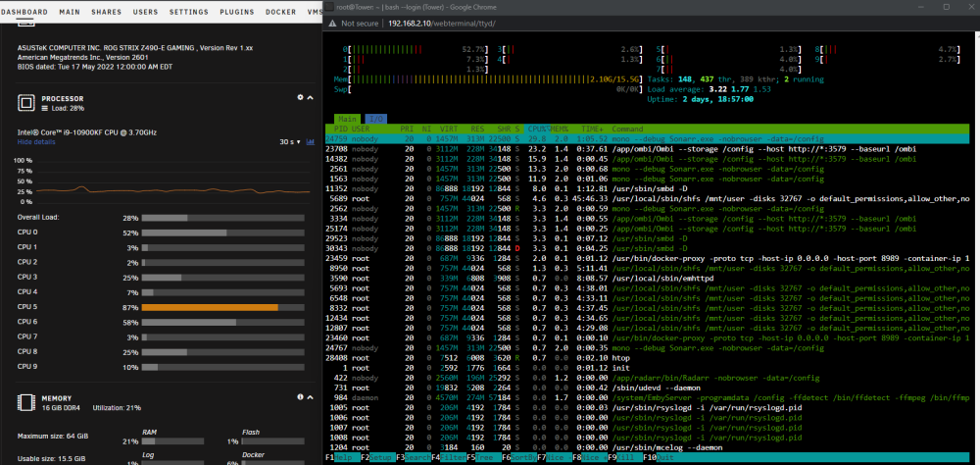Screen dimensions: 980x465
Task: Open the 30 s time interval dropdown
Action: click(x=290, y=142)
